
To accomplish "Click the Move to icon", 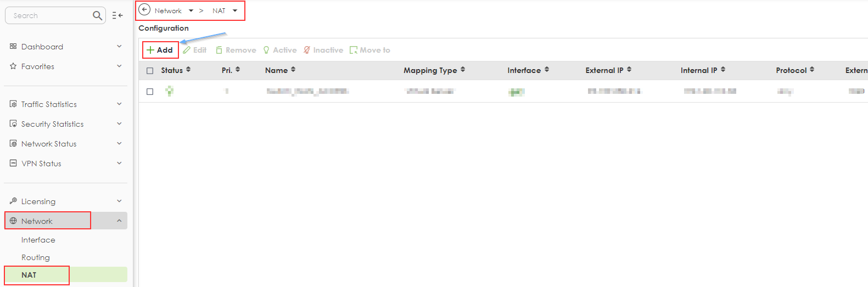I will click(354, 50).
